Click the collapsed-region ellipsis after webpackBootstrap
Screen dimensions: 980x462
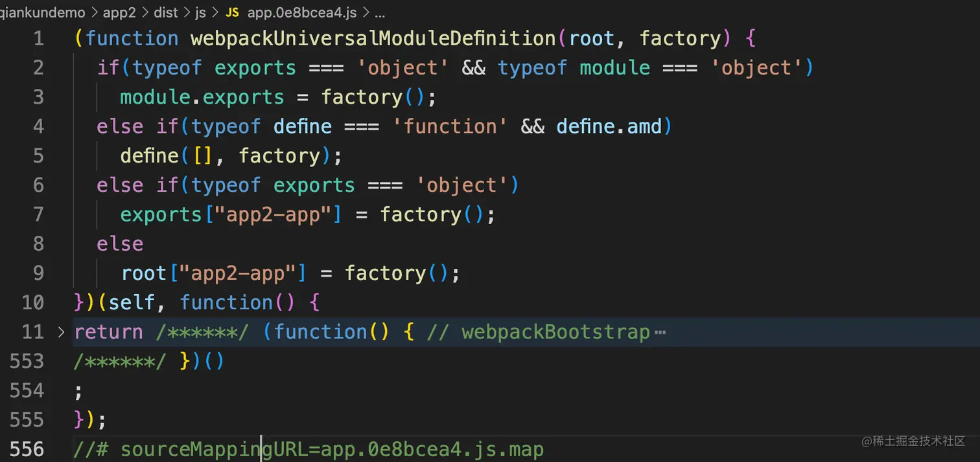pyautogui.click(x=660, y=332)
